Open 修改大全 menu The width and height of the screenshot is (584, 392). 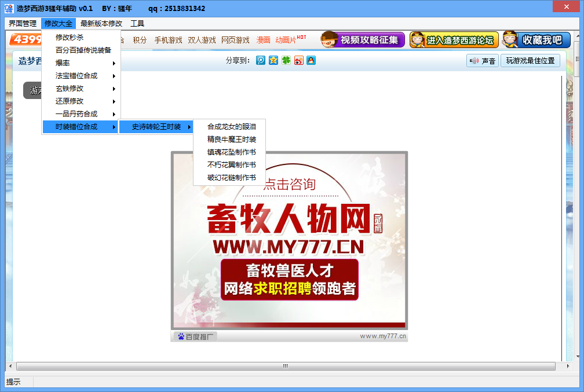[59, 24]
